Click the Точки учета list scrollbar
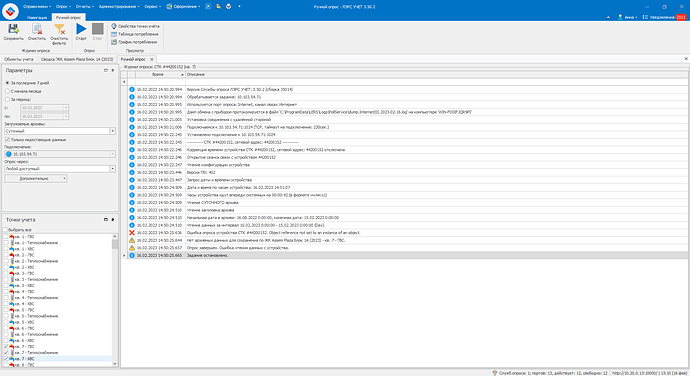The height and width of the screenshot is (376, 690). coord(115,300)
